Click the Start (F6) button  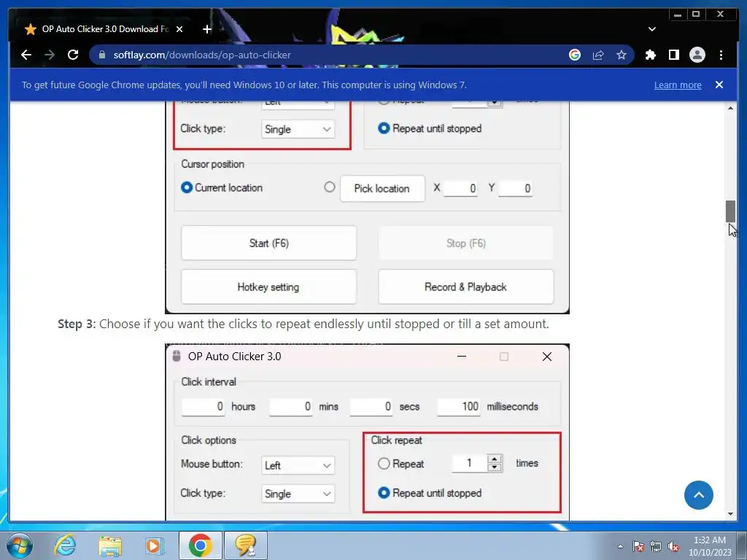click(268, 244)
